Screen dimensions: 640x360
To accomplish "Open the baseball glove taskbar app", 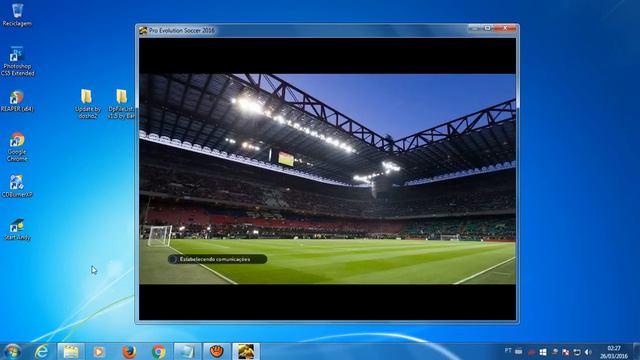I will pyautogui.click(x=217, y=351).
